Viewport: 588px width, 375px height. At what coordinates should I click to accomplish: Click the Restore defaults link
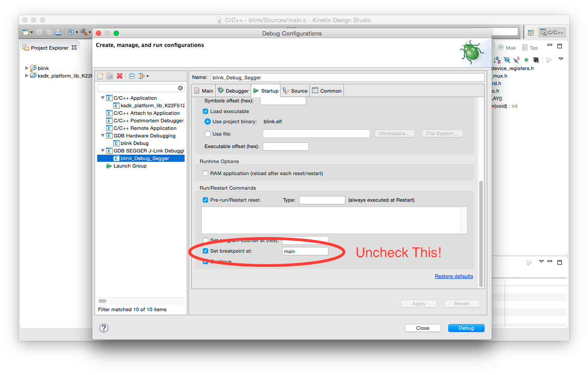click(454, 276)
